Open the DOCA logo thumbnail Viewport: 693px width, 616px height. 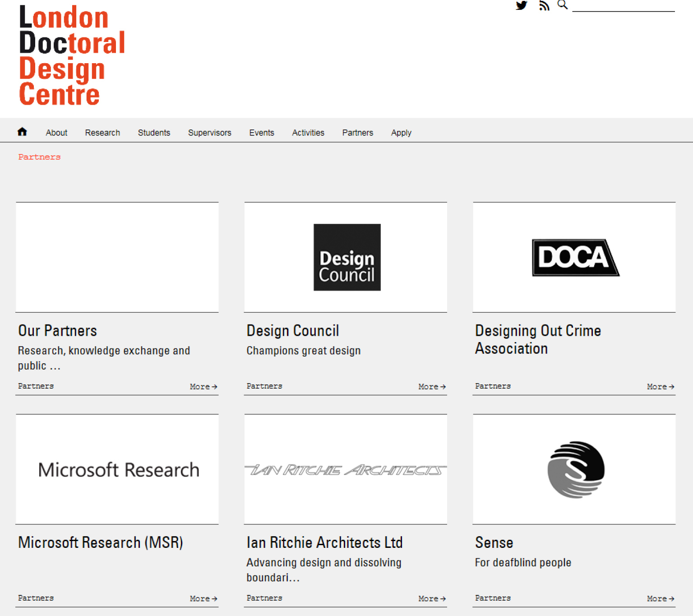click(575, 257)
